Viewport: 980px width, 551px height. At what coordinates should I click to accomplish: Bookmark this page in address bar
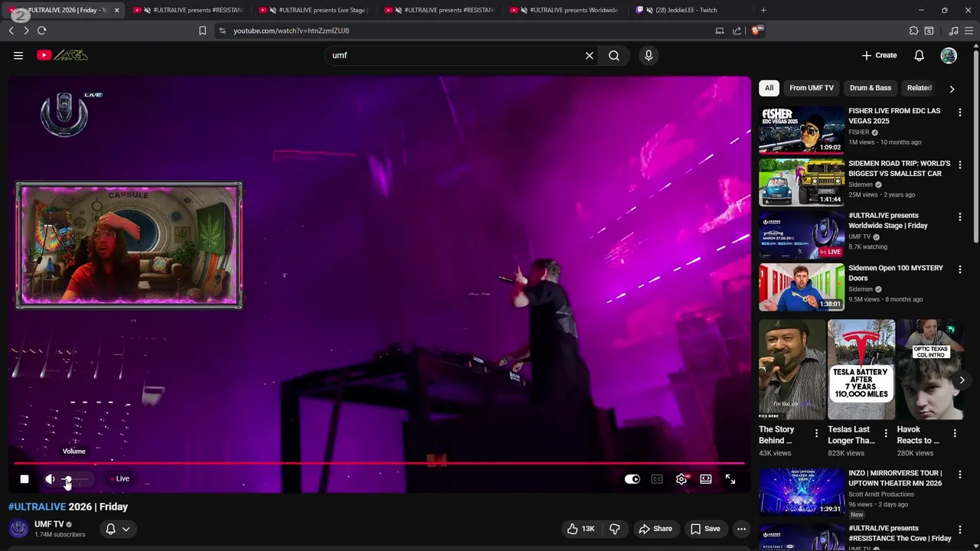tap(202, 31)
